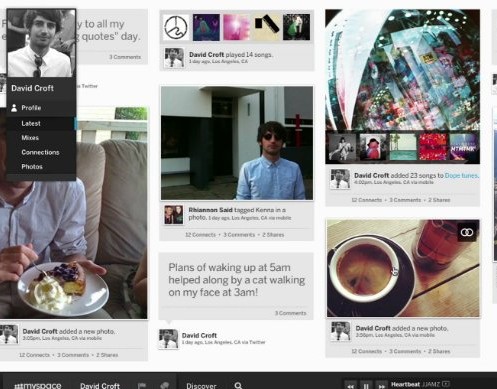Open the large colorful fisheye mix cover image
This screenshot has width=497, height=389.
tap(403, 70)
